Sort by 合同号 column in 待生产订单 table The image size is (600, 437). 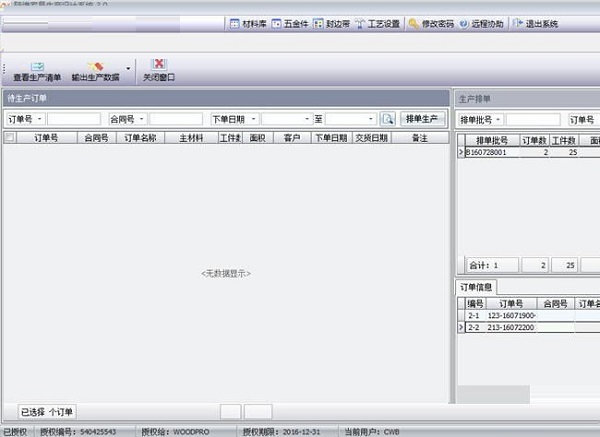pos(96,138)
